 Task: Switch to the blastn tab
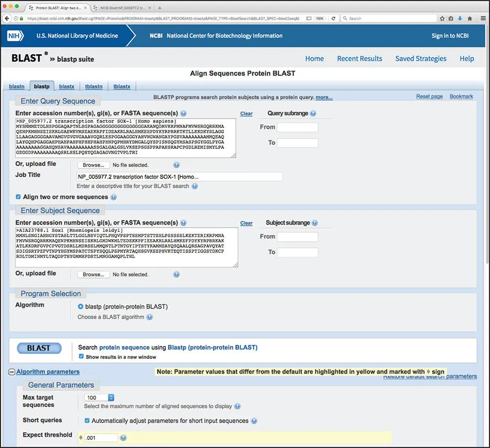click(17, 86)
